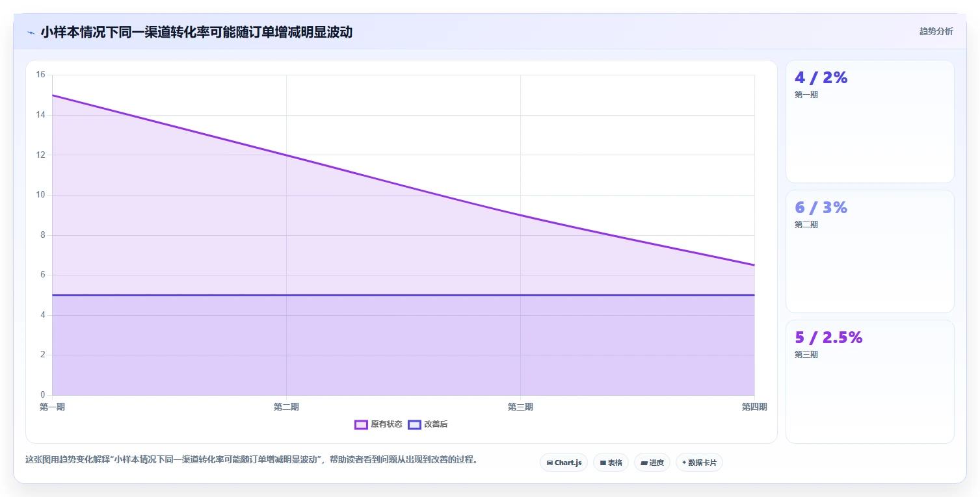
Task: Click the 第二期 card caption
Action: coord(806,225)
